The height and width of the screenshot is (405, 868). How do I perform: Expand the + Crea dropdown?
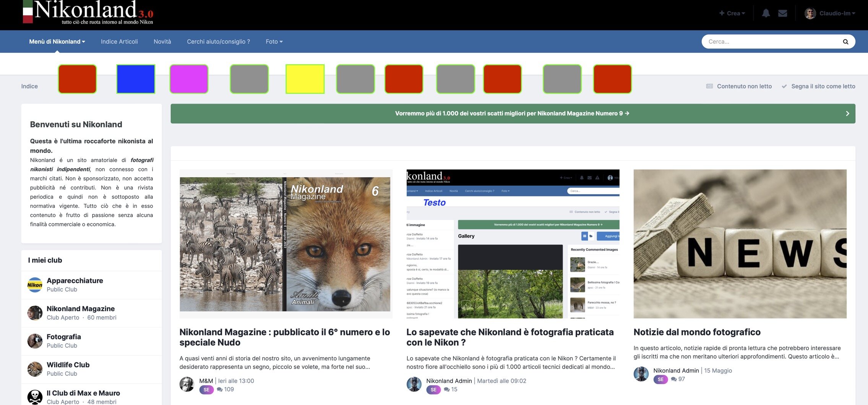732,13
